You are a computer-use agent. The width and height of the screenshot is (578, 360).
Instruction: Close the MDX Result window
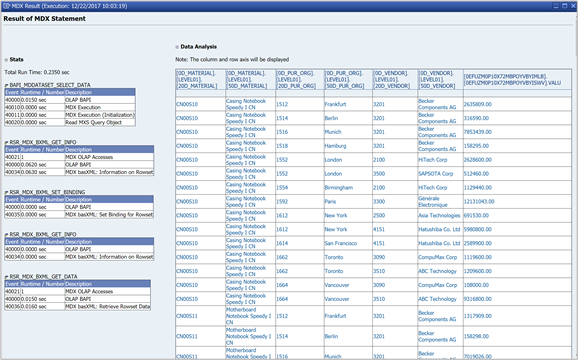coord(573,6)
